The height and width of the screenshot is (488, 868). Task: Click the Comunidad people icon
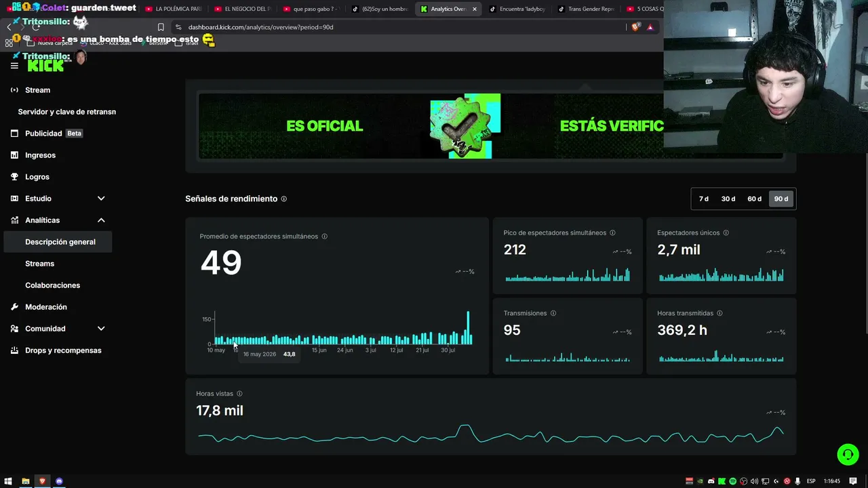click(14, 329)
